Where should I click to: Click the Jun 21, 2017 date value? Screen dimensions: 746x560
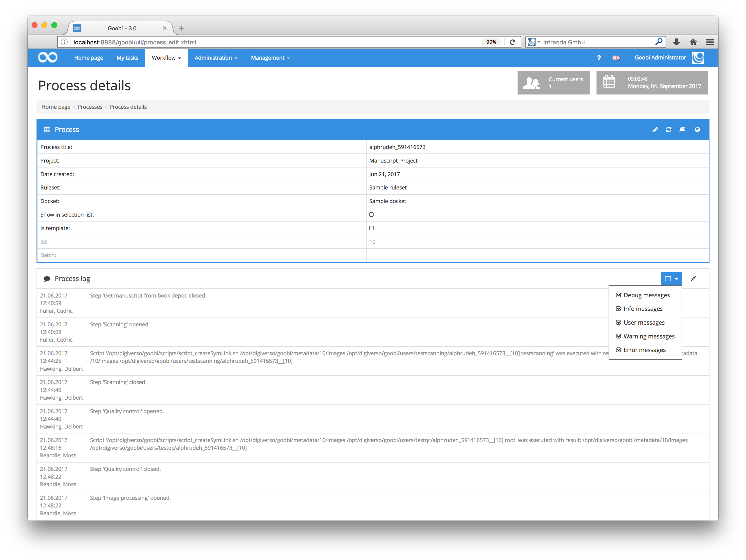tap(384, 174)
